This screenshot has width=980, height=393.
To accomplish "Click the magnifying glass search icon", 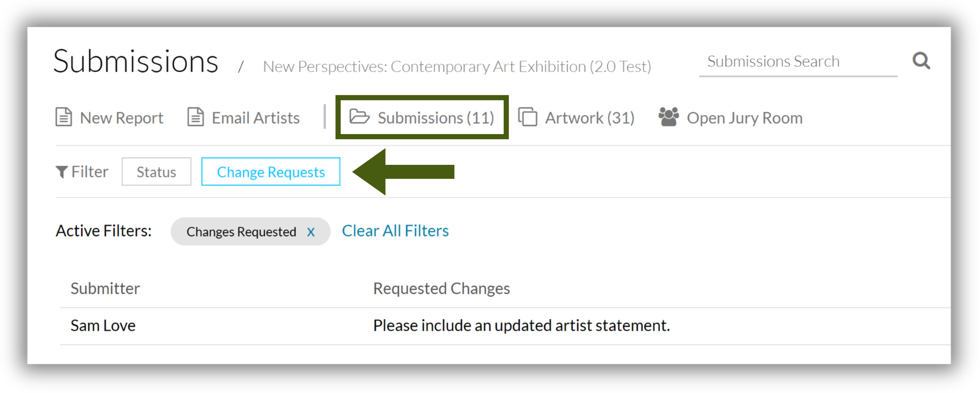I will click(x=921, y=61).
